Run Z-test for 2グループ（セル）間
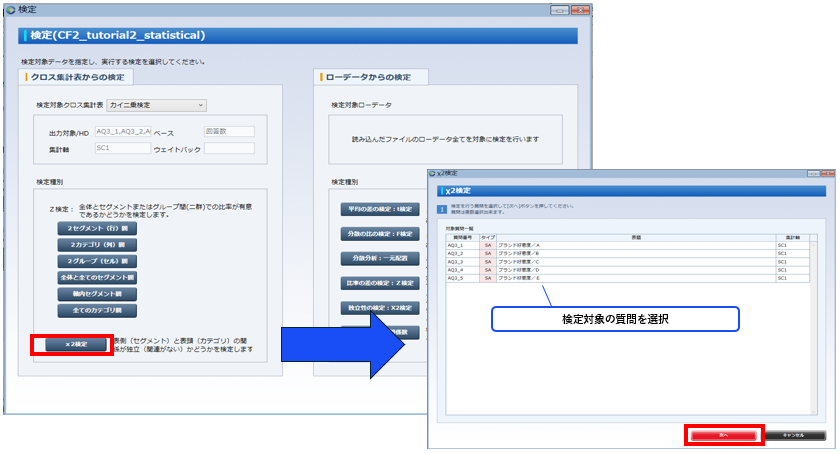The image size is (840, 454). (97, 261)
